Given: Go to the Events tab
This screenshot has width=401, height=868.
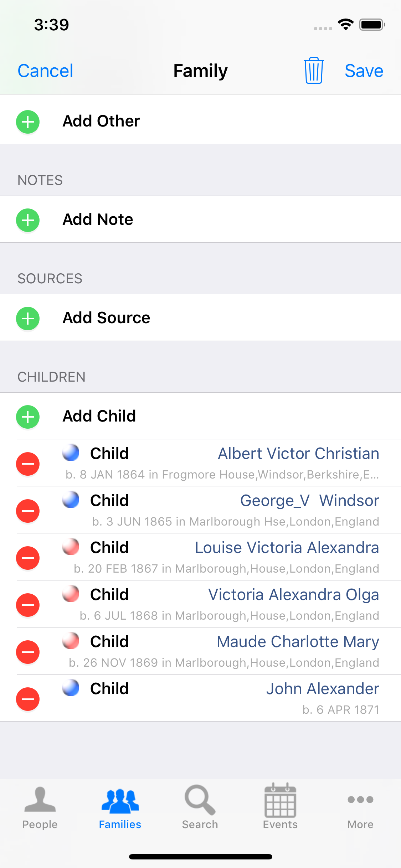Looking at the screenshot, I should 280,807.
